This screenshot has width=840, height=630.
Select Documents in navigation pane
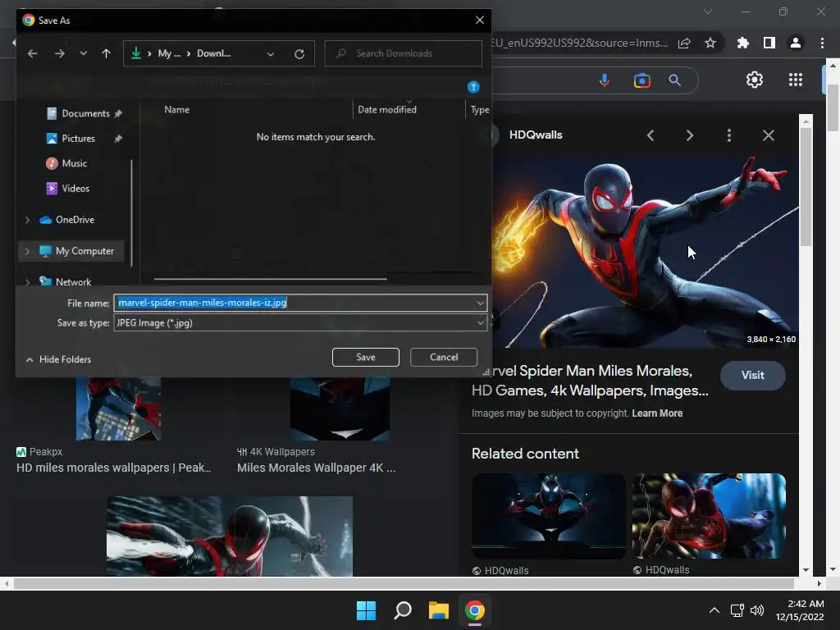[x=85, y=113]
